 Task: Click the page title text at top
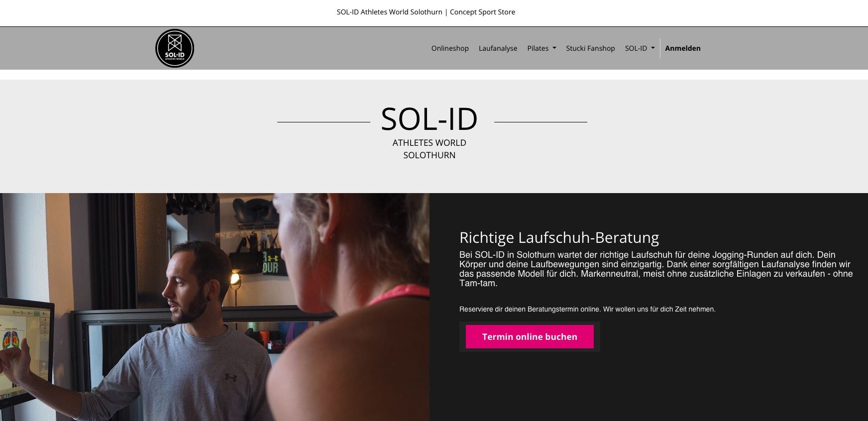426,12
